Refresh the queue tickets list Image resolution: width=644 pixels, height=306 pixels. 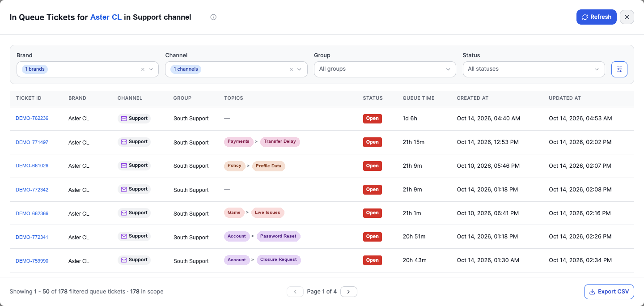(597, 17)
